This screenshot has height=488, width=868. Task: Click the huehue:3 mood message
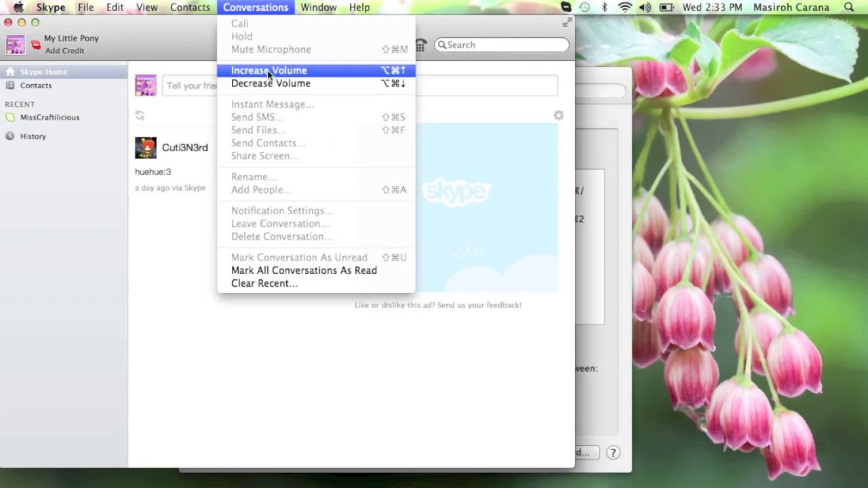click(x=153, y=172)
